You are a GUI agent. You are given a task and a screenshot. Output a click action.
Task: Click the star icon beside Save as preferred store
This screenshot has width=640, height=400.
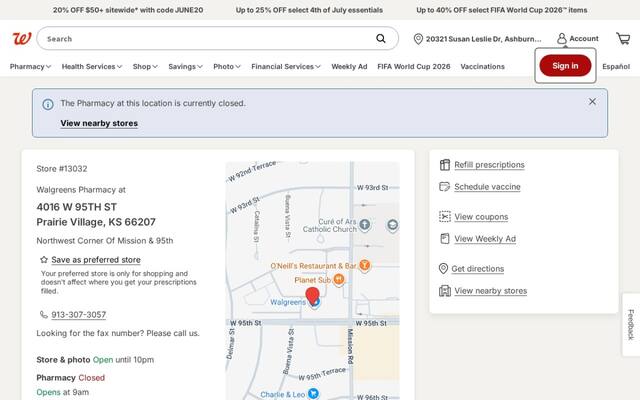(x=44, y=260)
